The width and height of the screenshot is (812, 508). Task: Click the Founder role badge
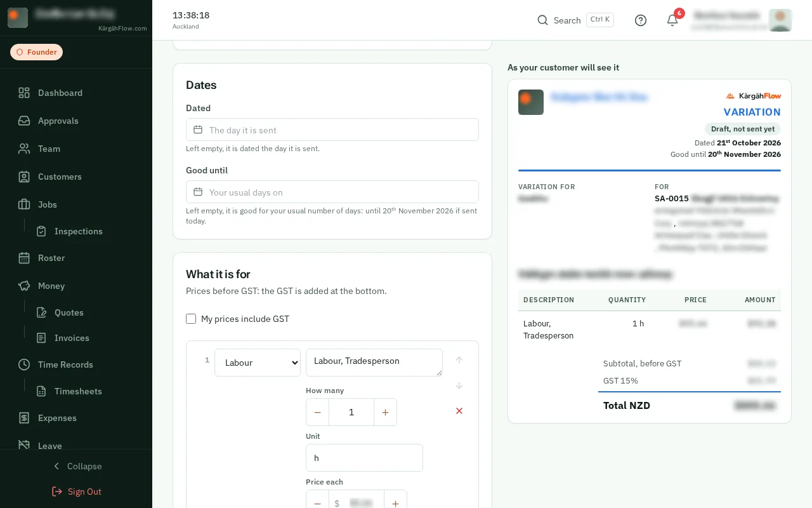36,52
